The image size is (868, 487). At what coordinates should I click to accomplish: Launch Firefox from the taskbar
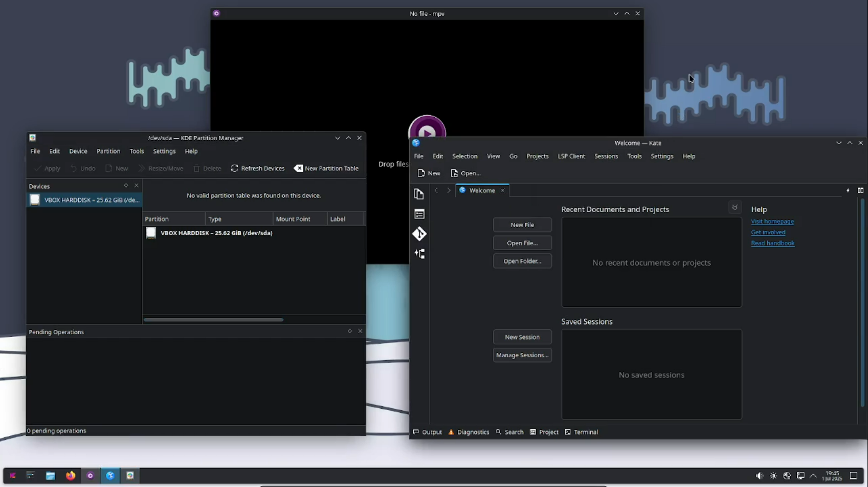(71, 476)
